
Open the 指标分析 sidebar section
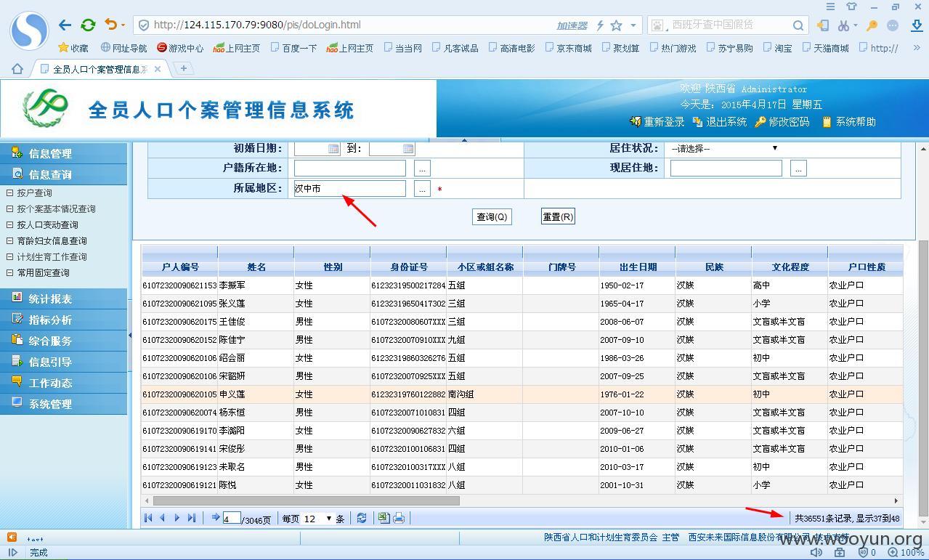point(63,320)
